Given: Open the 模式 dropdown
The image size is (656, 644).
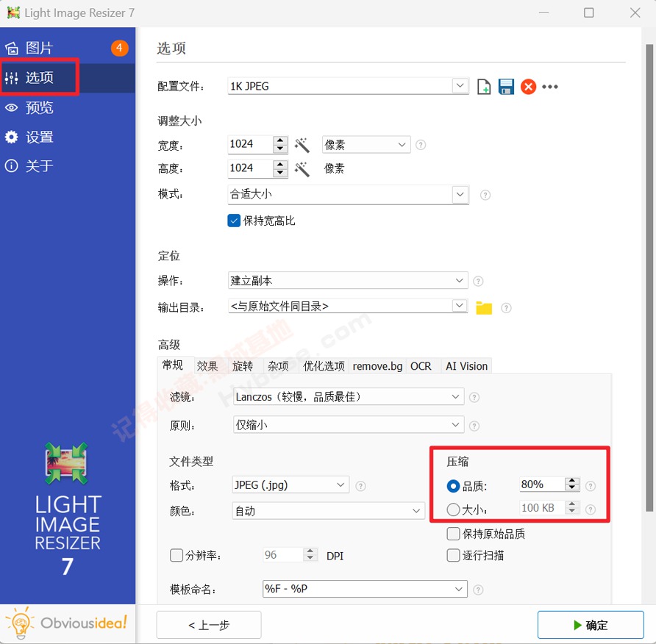Looking at the screenshot, I should (460, 195).
